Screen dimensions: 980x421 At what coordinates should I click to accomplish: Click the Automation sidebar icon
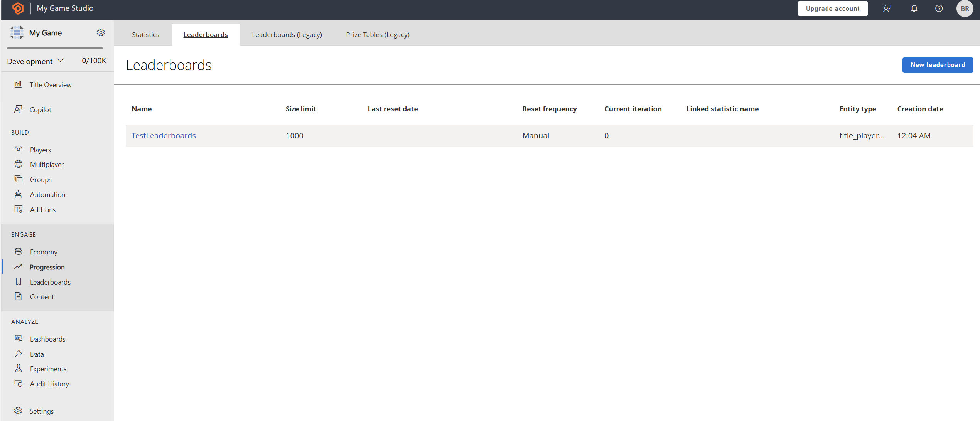click(19, 194)
